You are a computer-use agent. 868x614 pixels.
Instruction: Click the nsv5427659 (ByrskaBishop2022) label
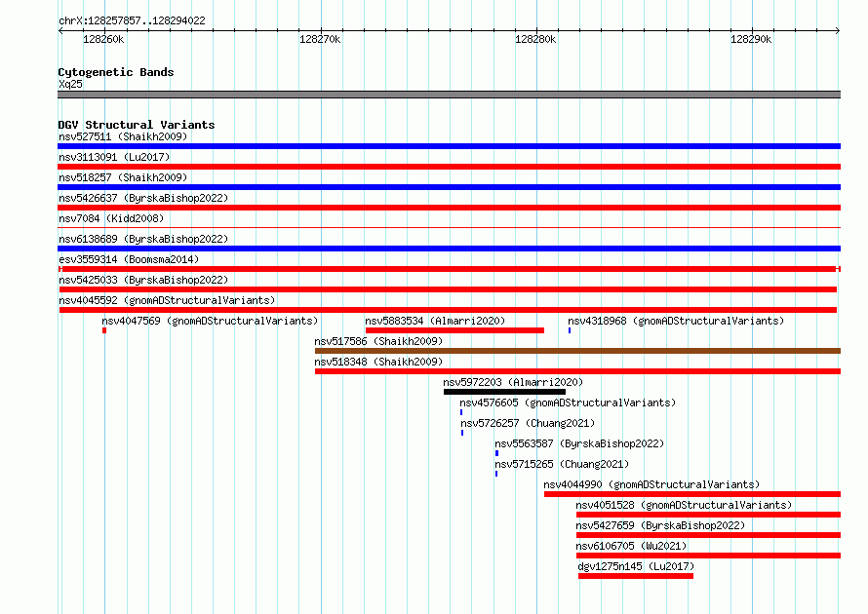click(660, 525)
